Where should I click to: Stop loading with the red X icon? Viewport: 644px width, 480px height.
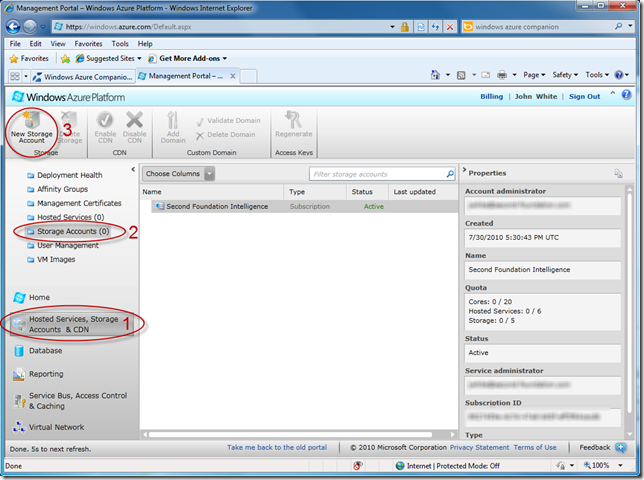(450, 27)
